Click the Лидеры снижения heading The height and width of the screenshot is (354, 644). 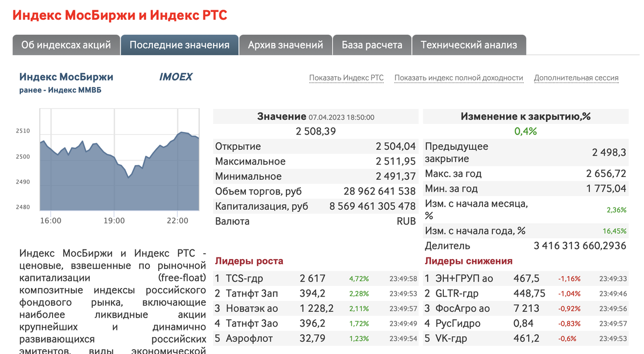point(469,261)
